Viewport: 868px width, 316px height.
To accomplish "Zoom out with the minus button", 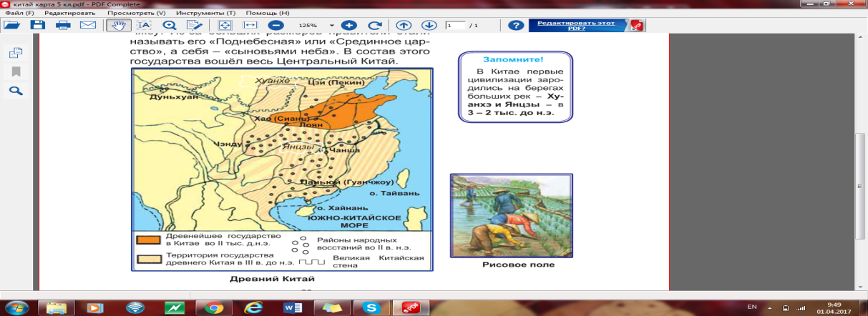I will coord(275,25).
